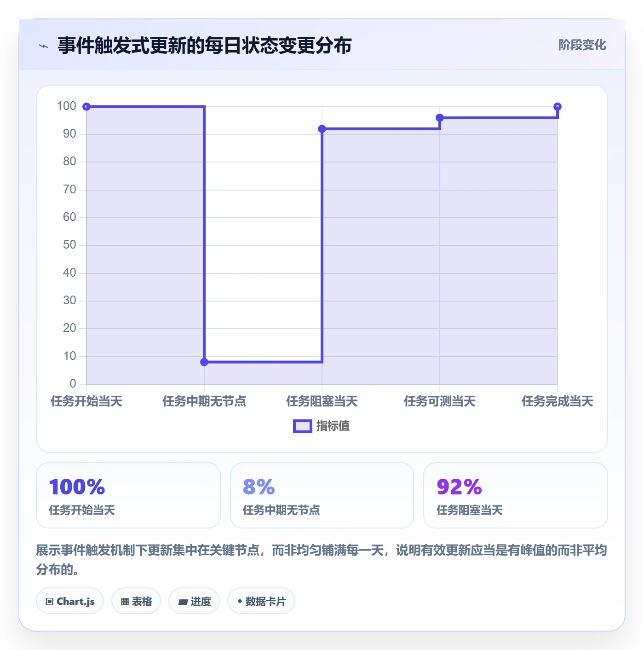Image resolution: width=644 pixels, height=650 pixels.
Task: Click the 表格 tag chip
Action: pyautogui.click(x=136, y=601)
